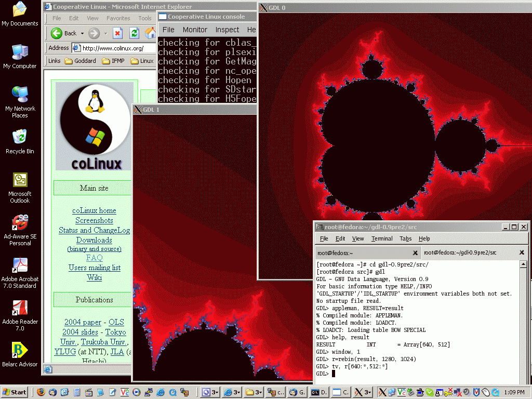The height and width of the screenshot is (399, 532).
Task: Open the Recycle Bin desktop icon
Action: pos(20,138)
